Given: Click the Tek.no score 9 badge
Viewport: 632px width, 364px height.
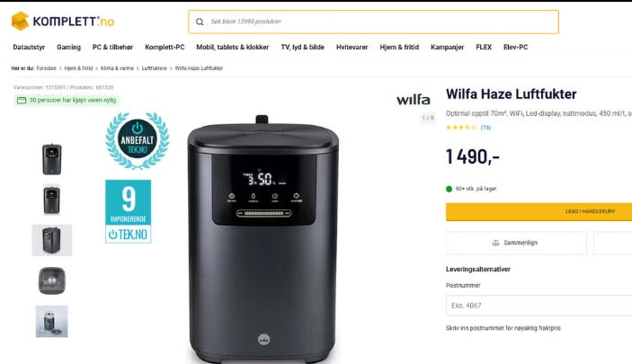Looking at the screenshot, I should point(129,211).
